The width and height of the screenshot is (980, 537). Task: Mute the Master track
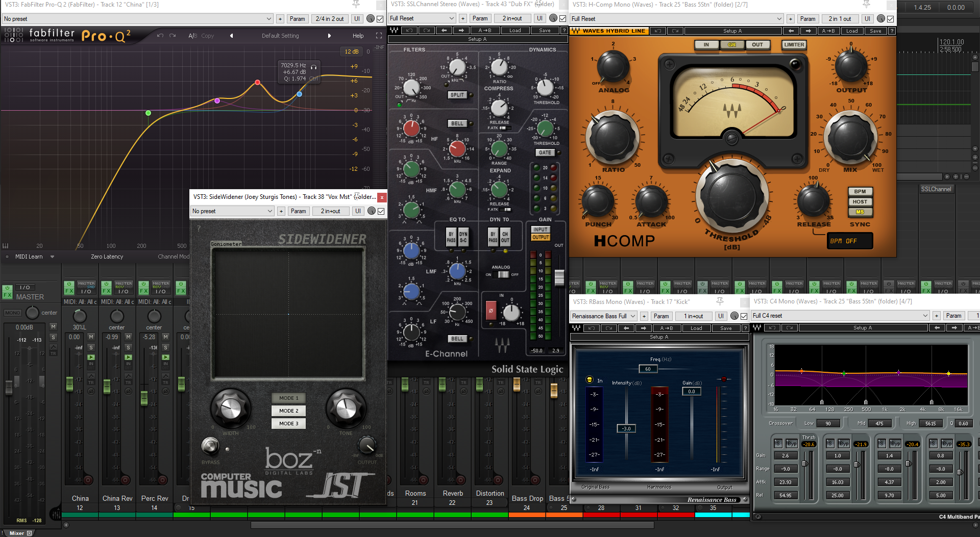(53, 326)
